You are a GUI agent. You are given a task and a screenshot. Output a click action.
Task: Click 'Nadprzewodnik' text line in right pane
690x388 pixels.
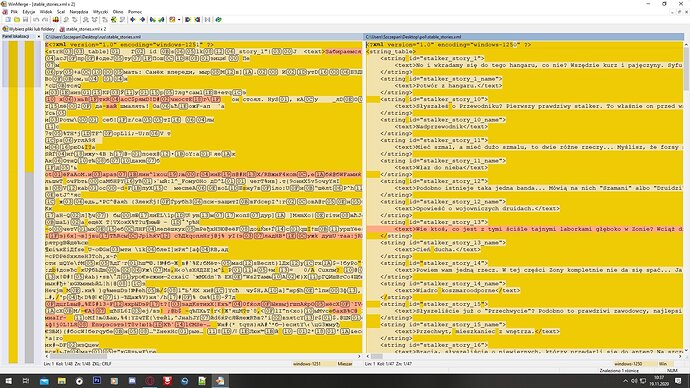pos(441,127)
